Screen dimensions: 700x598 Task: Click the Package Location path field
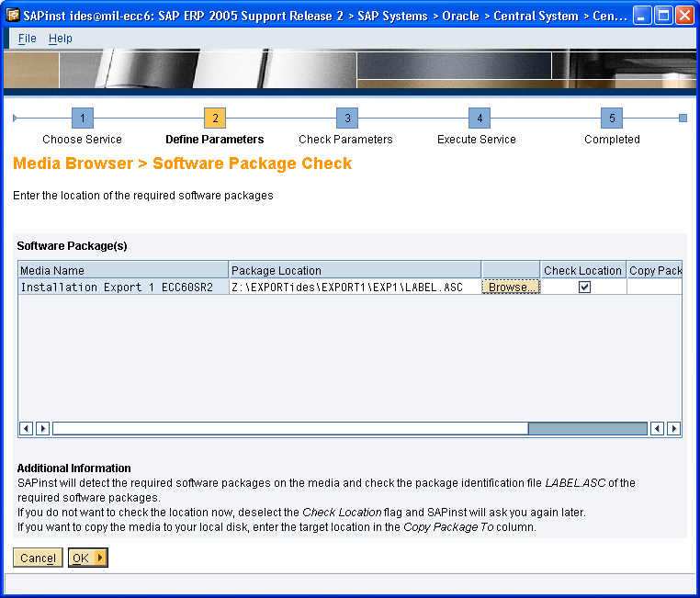tap(354, 287)
